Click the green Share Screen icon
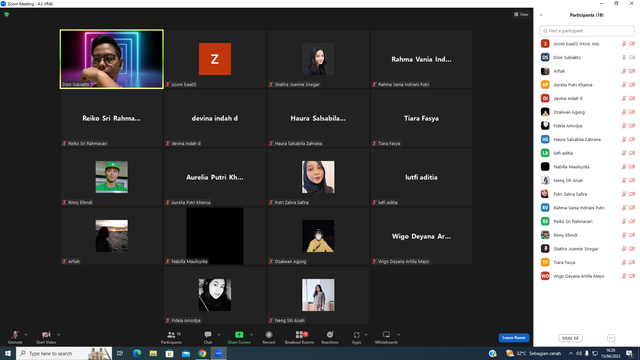 coord(239,335)
